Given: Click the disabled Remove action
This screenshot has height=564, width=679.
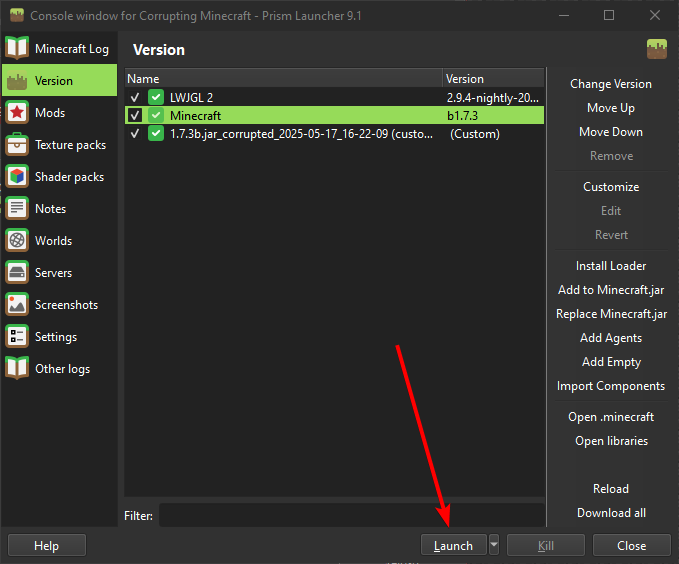Looking at the screenshot, I should [611, 156].
